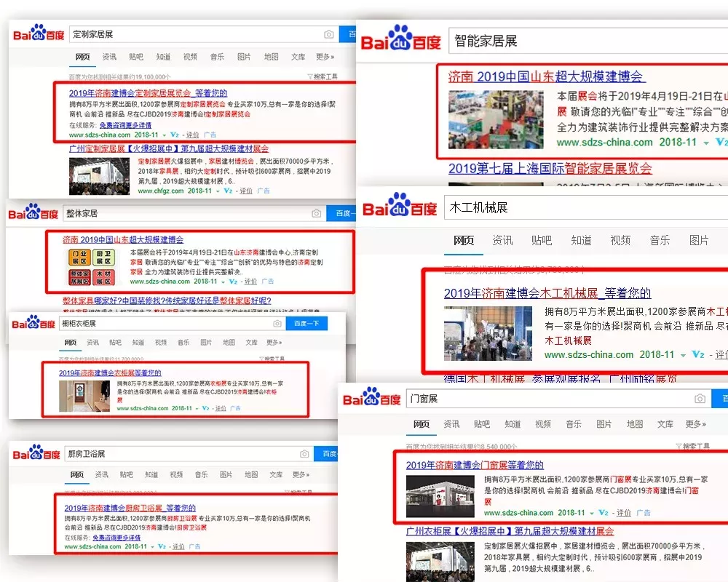The image size is (728, 582).
Task: Open 2019年济南建博会门窗展等着您的 result
Action: (475, 465)
